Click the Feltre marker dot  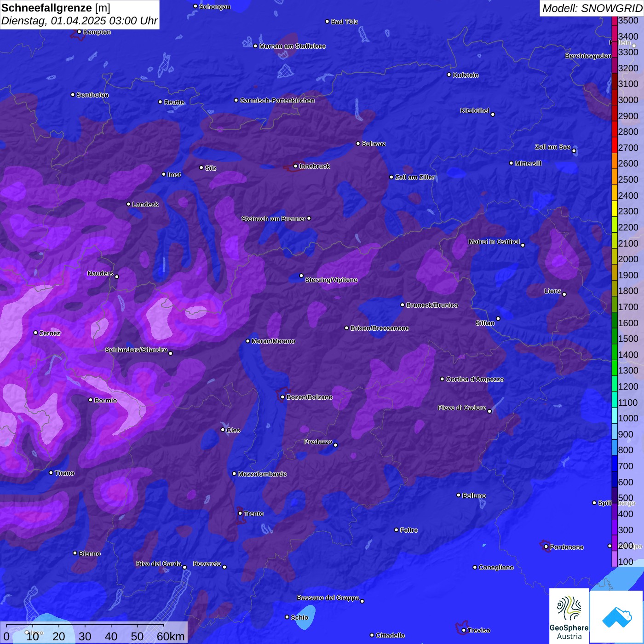pyautogui.click(x=396, y=530)
